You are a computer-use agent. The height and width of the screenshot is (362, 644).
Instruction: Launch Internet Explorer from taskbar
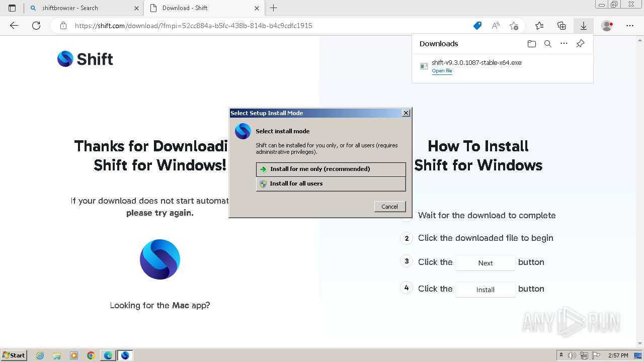pyautogui.click(x=40, y=355)
